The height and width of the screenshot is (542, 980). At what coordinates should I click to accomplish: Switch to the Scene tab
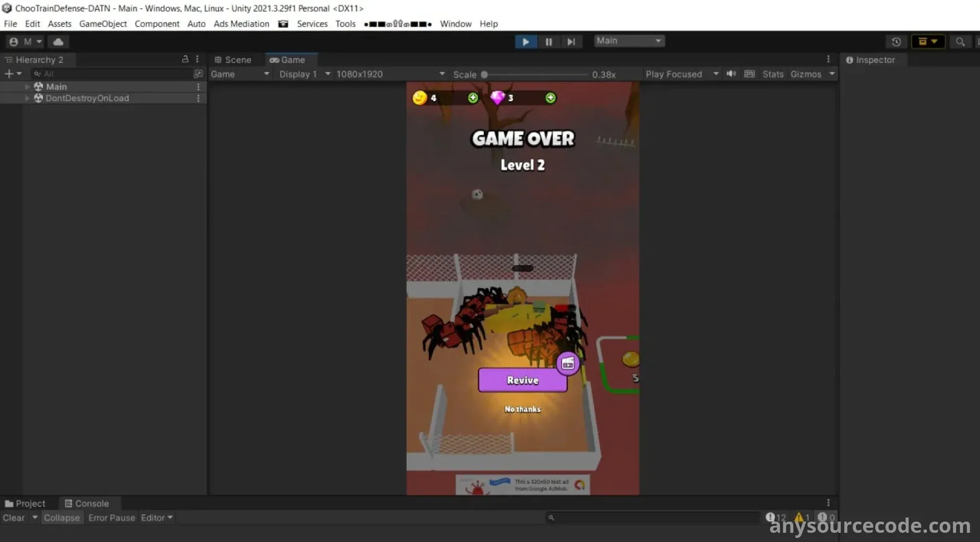click(x=233, y=60)
